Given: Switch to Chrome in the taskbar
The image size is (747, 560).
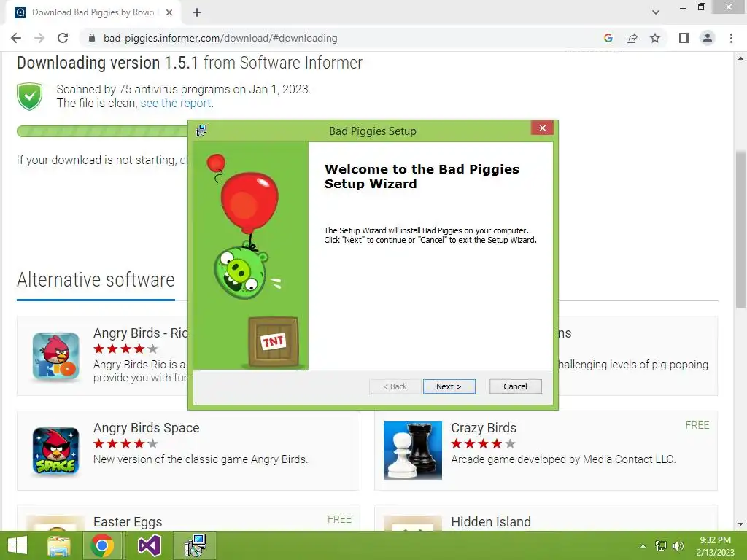Looking at the screenshot, I should click(102, 545).
